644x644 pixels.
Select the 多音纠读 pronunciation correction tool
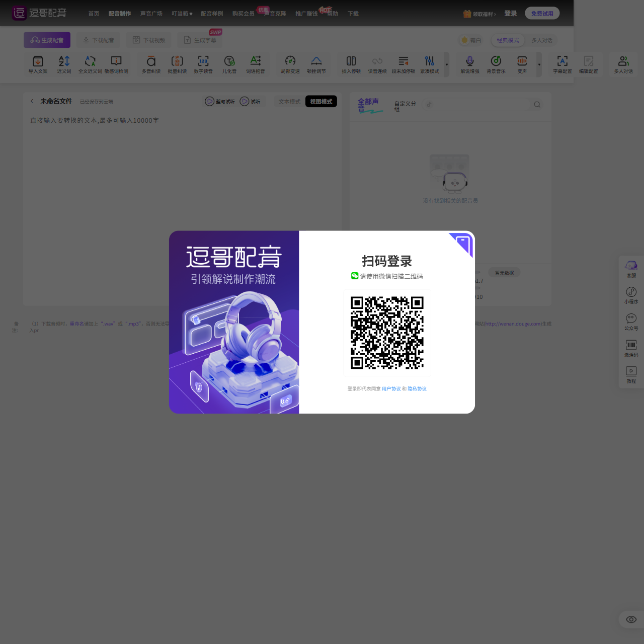(150, 64)
